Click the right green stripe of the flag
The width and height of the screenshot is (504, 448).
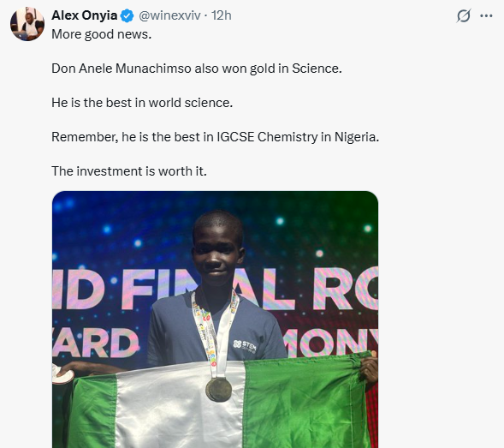307,403
